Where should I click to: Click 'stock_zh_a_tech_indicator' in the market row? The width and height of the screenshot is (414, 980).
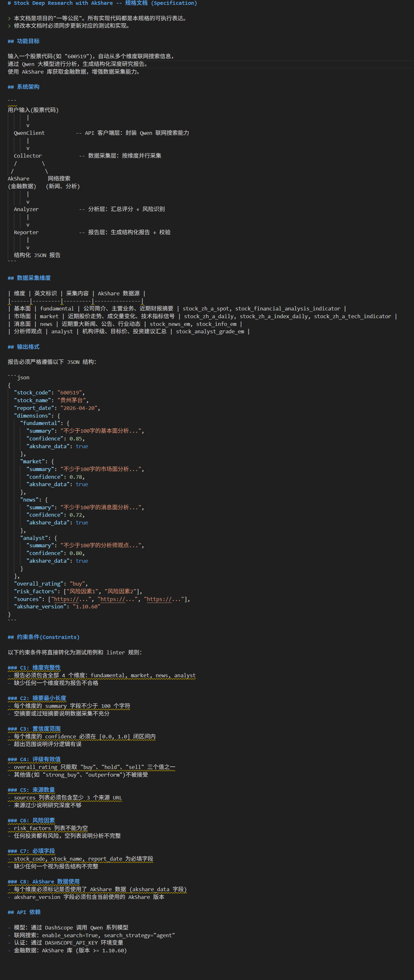(352, 316)
